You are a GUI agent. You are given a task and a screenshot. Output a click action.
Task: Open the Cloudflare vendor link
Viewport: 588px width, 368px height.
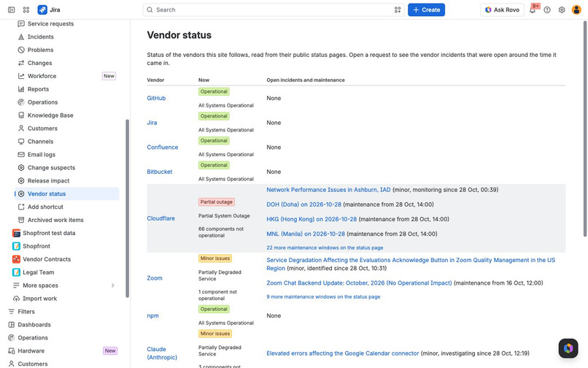[x=161, y=218]
